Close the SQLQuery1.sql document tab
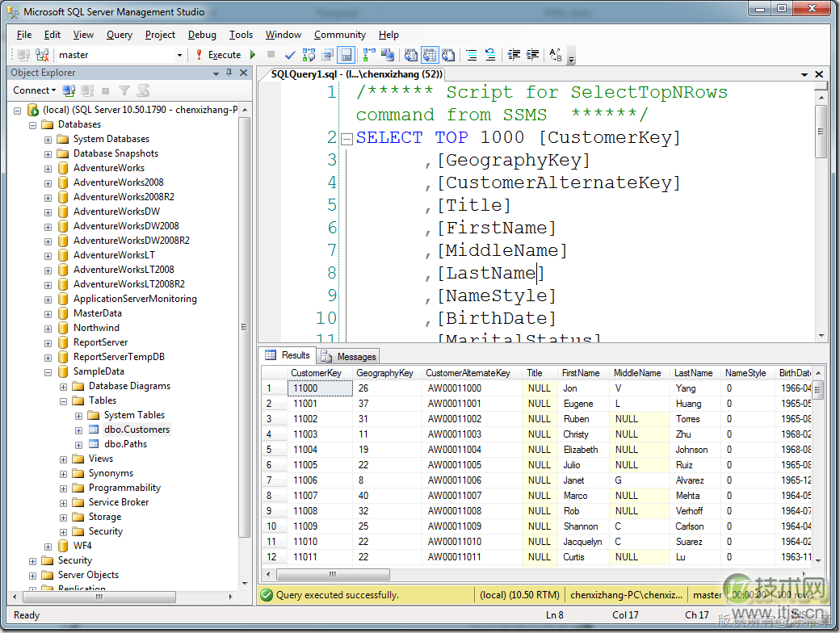This screenshot has height=633, width=840. coord(819,74)
